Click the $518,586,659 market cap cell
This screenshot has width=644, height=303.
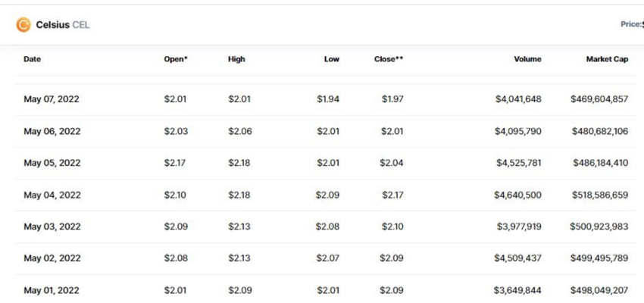599,195
